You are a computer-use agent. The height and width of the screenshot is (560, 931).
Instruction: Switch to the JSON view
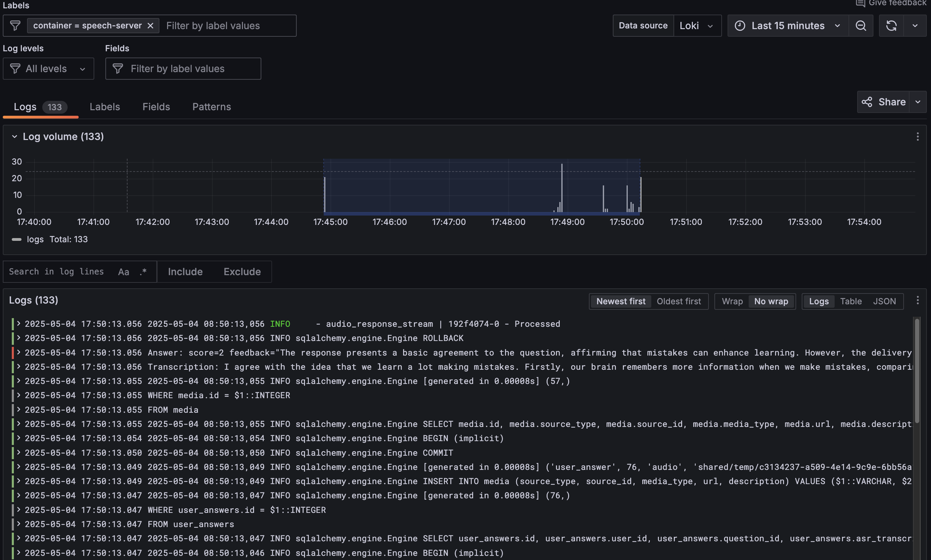884,301
